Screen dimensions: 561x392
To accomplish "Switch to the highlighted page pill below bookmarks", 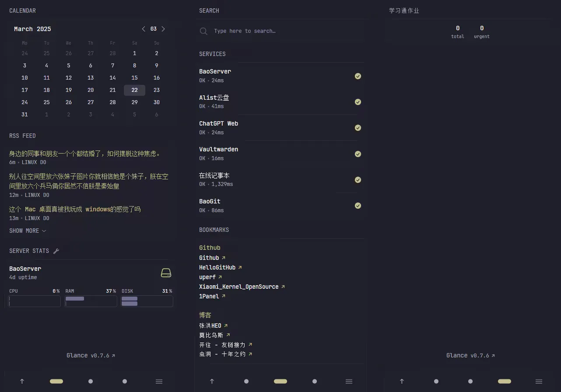I will [280, 381].
